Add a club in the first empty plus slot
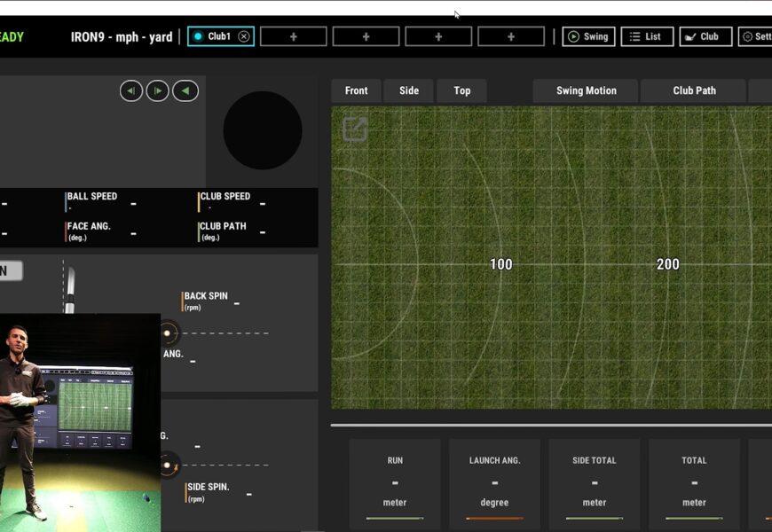The image size is (772, 532). point(294,36)
